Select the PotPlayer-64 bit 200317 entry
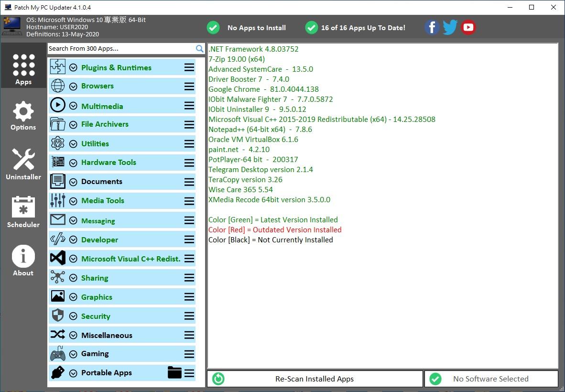Screen dimensions: 565x392 pyautogui.click(x=253, y=159)
